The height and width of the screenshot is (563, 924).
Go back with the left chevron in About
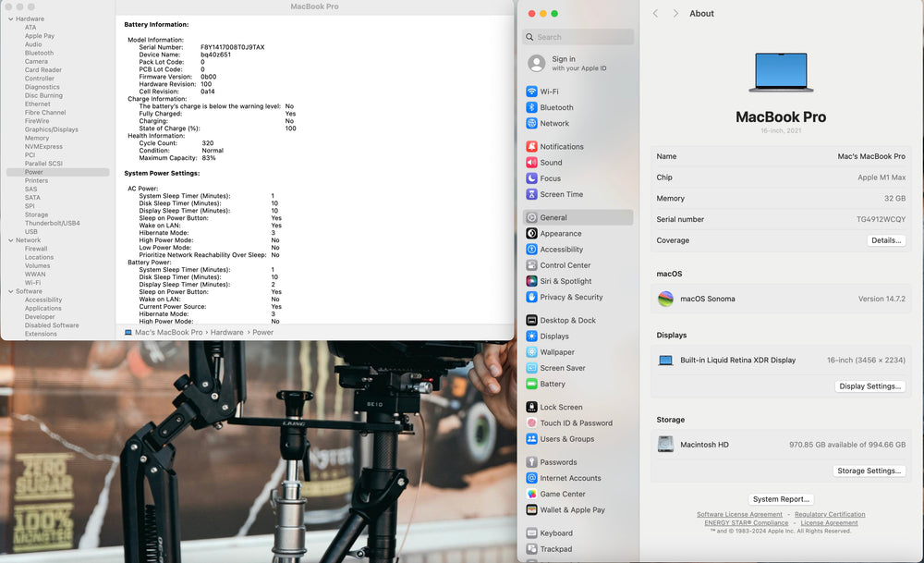pyautogui.click(x=655, y=13)
